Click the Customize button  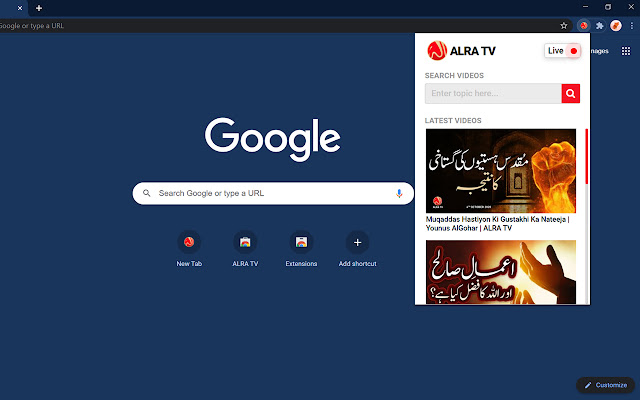point(606,385)
